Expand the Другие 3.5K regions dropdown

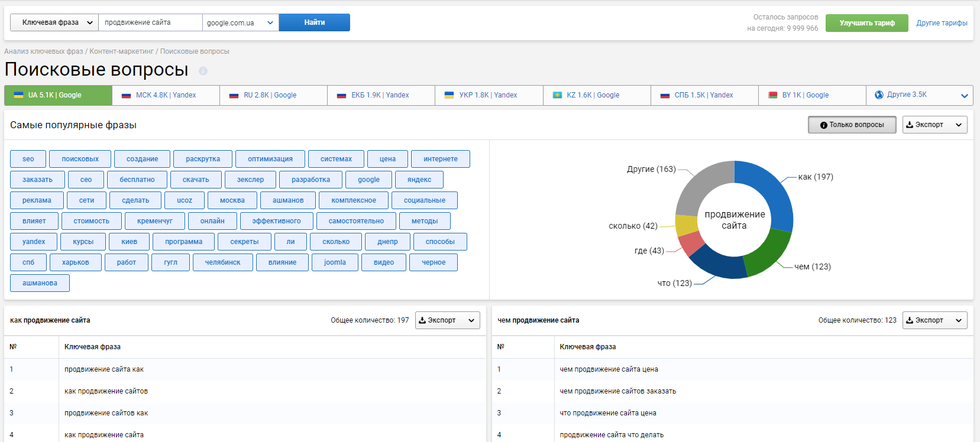[x=964, y=96]
